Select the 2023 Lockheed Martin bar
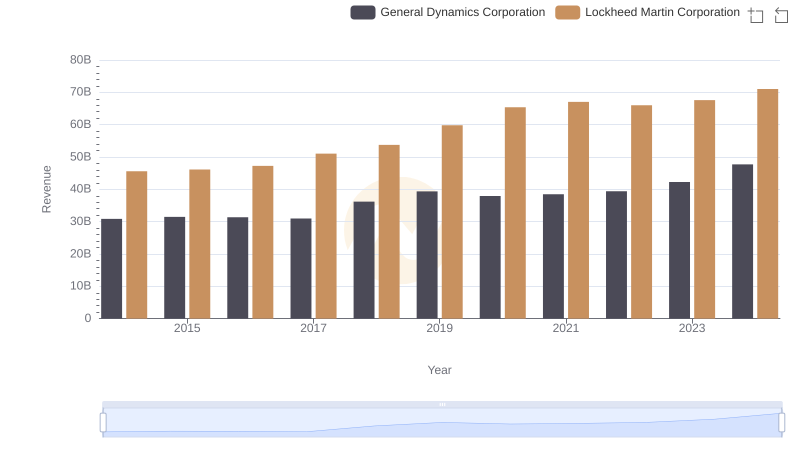This screenshot has height=461, width=800. point(705,209)
